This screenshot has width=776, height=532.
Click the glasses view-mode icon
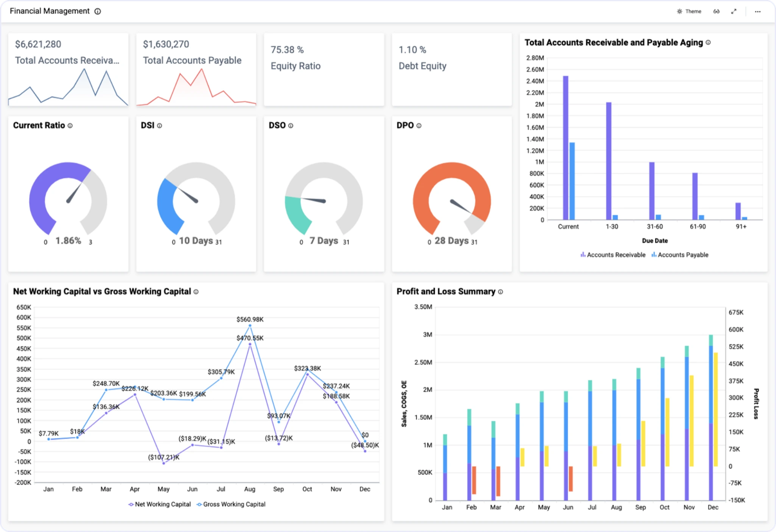[716, 11]
